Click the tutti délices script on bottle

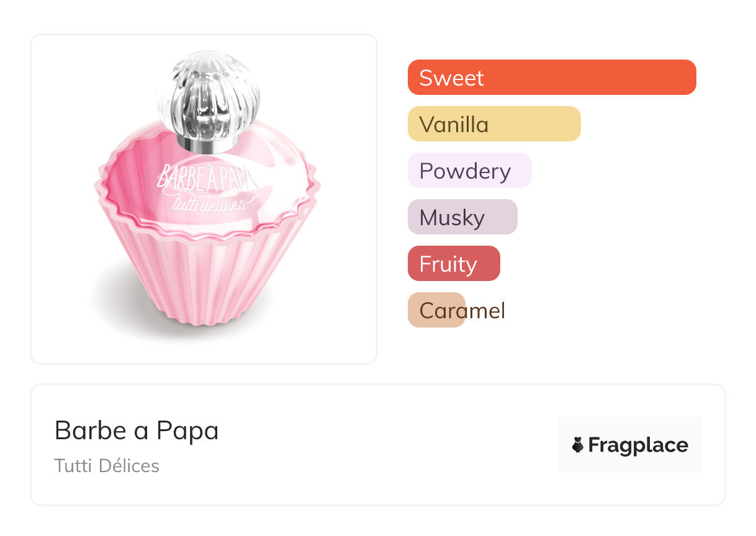point(207,200)
